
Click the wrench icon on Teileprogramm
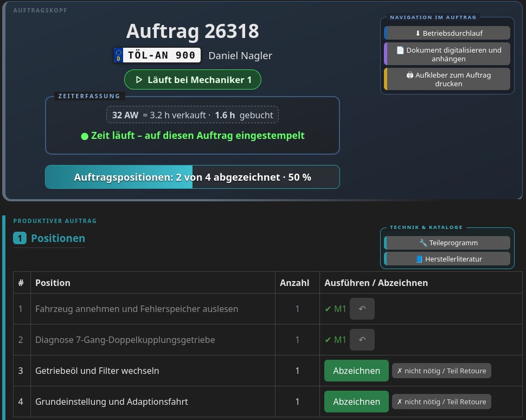point(423,243)
